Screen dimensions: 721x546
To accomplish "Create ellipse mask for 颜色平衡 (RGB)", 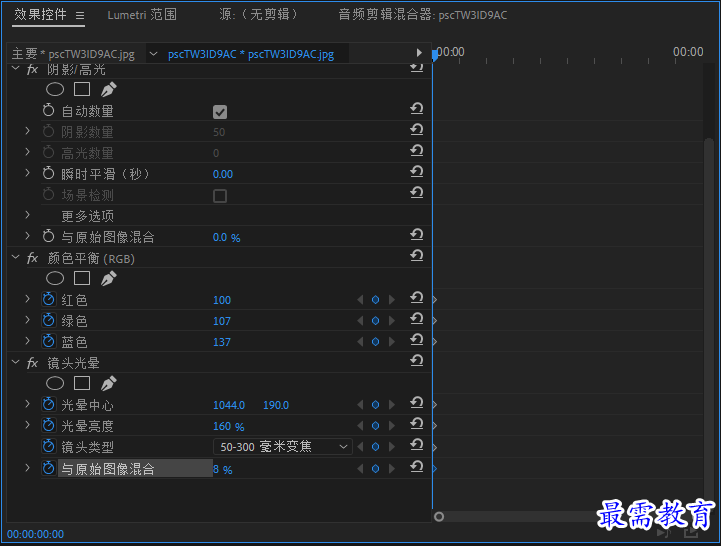I will click(55, 278).
